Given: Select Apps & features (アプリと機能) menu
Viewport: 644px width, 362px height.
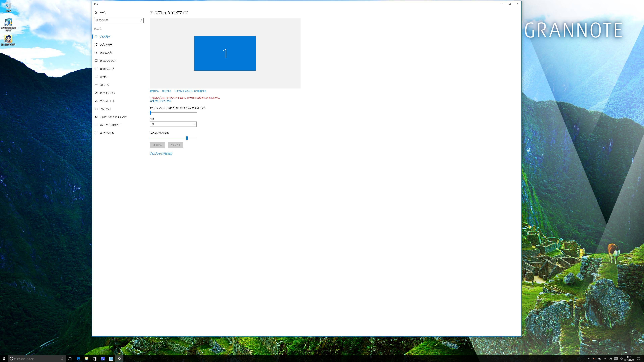Looking at the screenshot, I should [x=106, y=45].
